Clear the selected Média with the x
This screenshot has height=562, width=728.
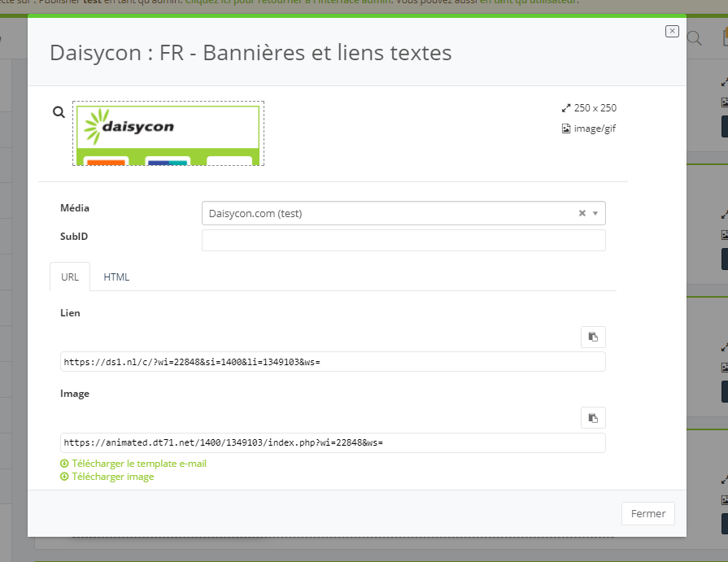click(x=582, y=213)
